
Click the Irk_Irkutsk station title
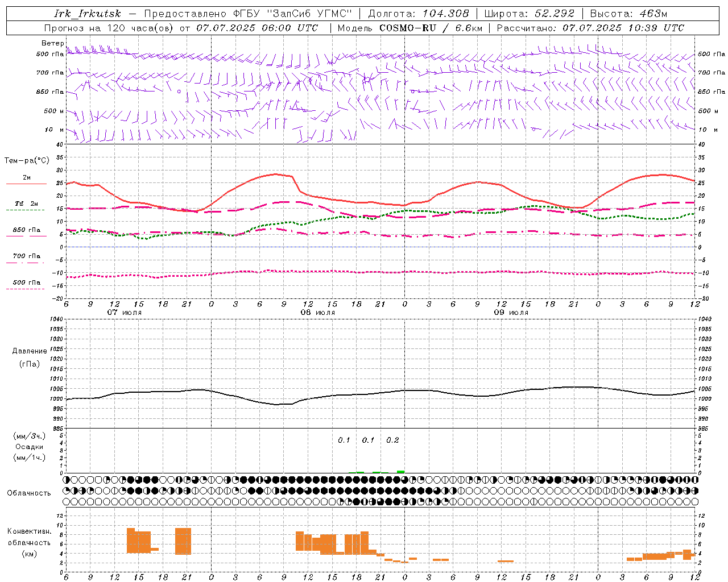[88, 14]
